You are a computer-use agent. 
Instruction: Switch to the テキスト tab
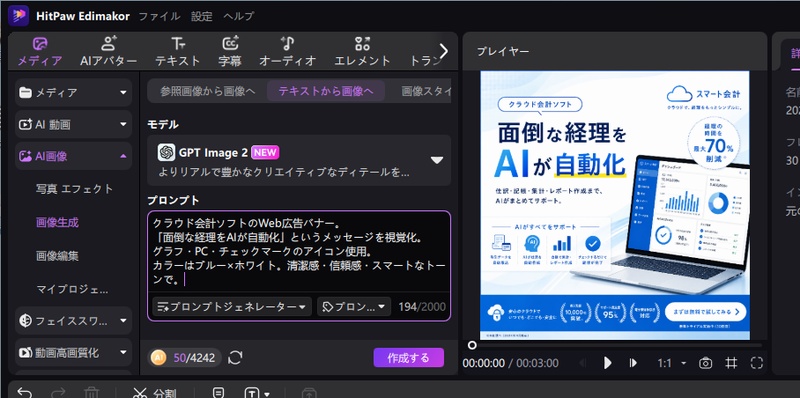[178, 52]
